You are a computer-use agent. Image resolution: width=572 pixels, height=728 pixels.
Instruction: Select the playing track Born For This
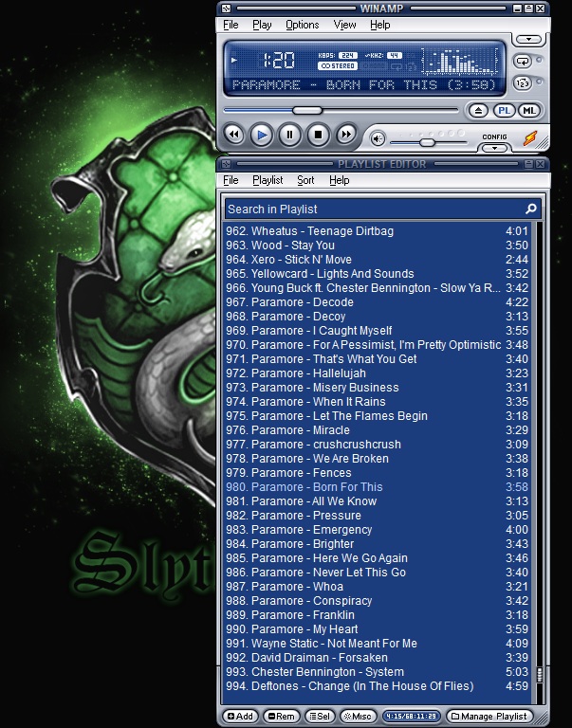click(377, 486)
